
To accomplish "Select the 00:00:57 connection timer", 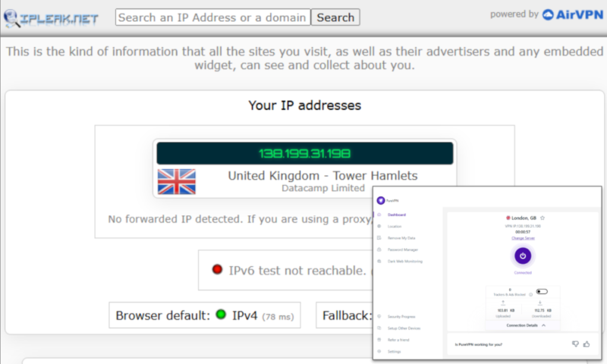I will click(523, 232).
